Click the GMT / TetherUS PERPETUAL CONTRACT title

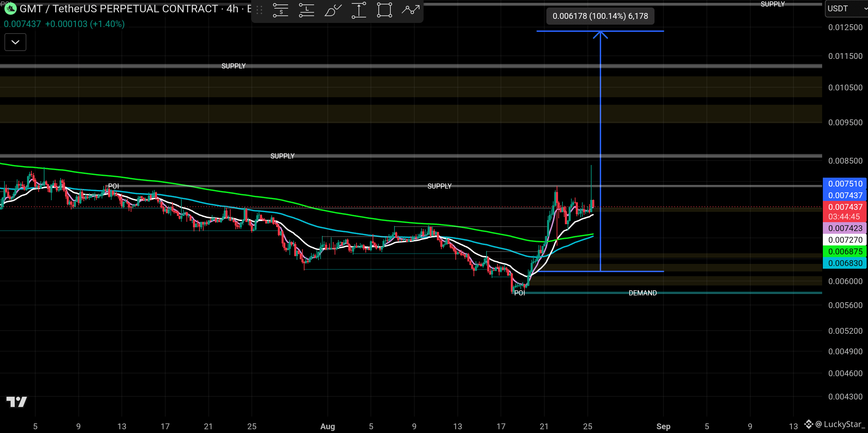[x=119, y=9]
